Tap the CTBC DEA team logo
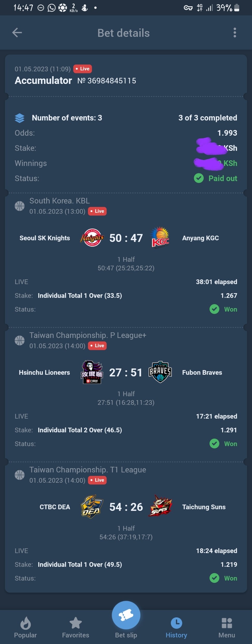This screenshot has height=644, width=252. point(92,507)
